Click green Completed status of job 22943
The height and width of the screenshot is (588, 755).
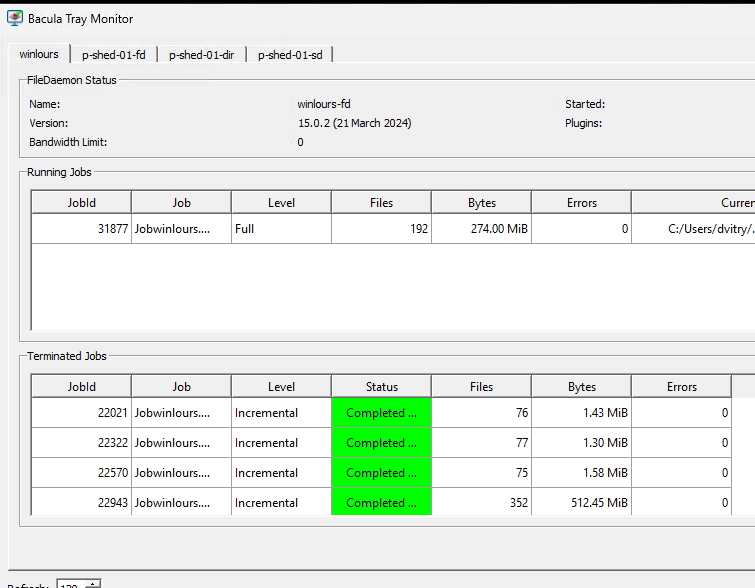coord(381,503)
